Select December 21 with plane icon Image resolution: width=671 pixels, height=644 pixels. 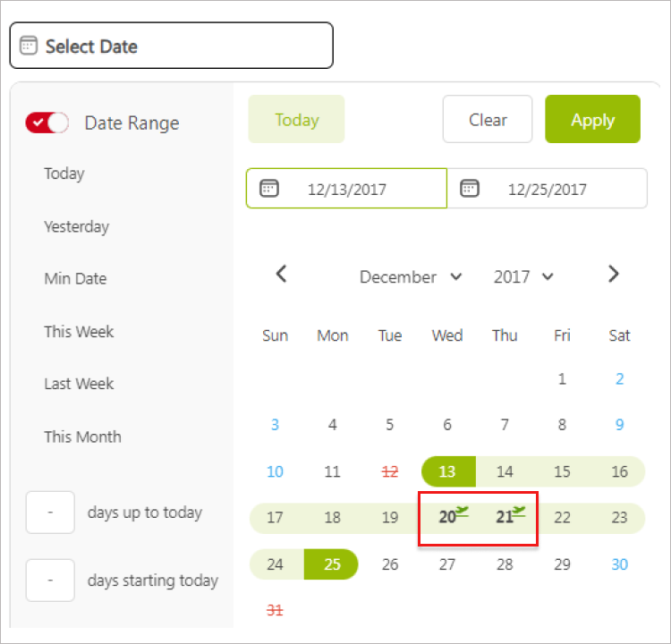pos(506,517)
